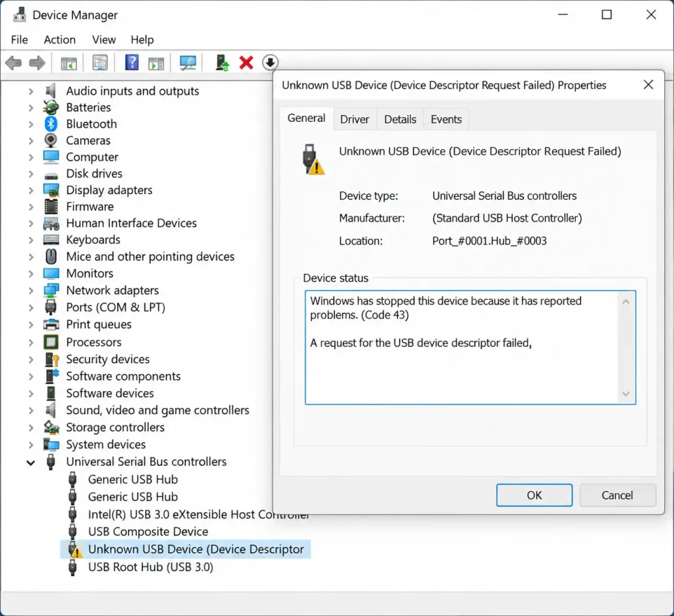Expand the Ports (COM & LPT) chevron
The image size is (674, 616).
click(30, 307)
